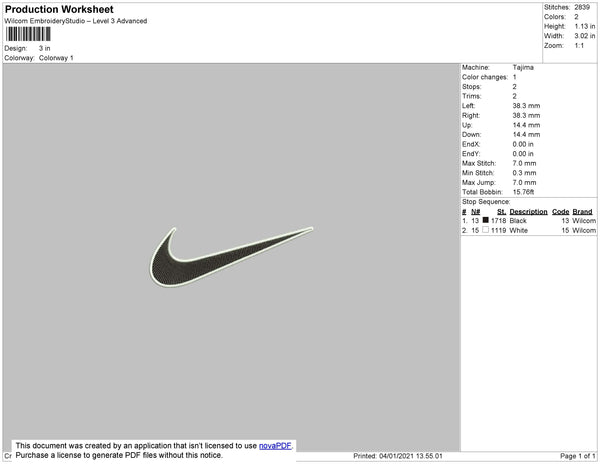Image resolution: width=600 pixels, height=464 pixels.
Task: Click the Machine value Tajima
Action: point(523,67)
